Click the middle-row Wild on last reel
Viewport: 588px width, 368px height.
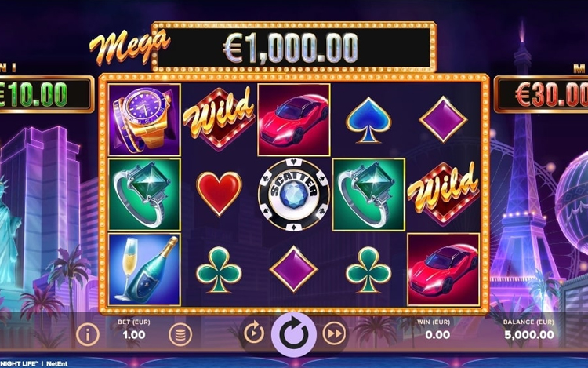coord(443,193)
